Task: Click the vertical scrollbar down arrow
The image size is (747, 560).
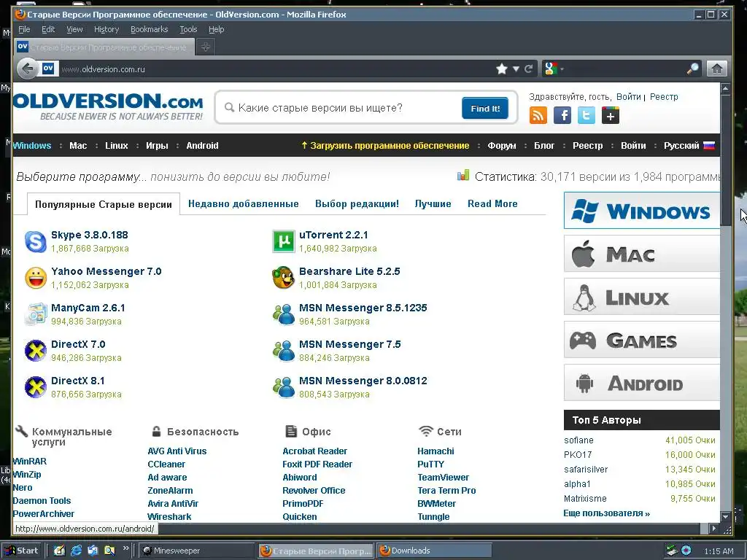Action: coord(725,517)
